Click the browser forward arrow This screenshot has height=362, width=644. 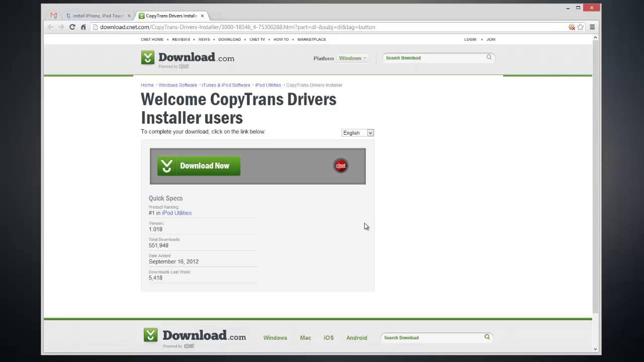point(61,27)
